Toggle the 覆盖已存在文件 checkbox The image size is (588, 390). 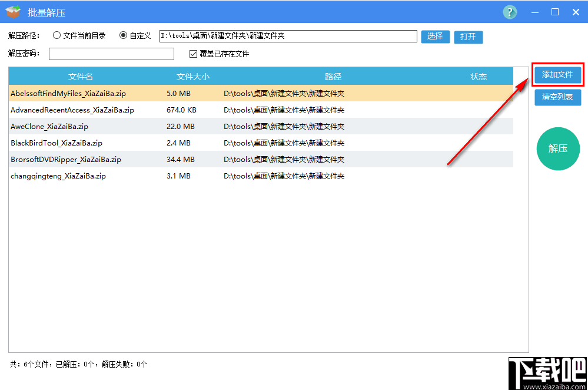click(x=193, y=54)
